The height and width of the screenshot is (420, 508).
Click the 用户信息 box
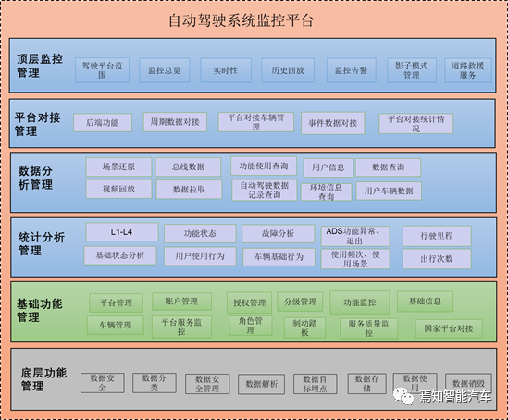click(328, 167)
